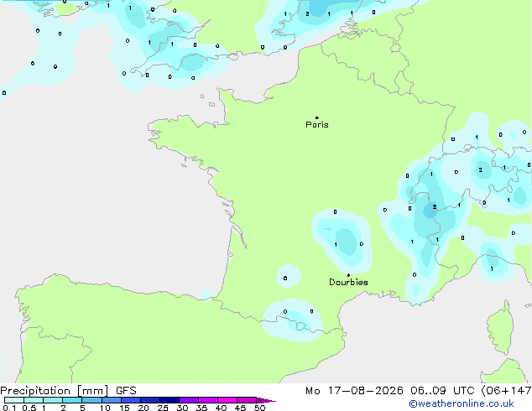Click the purple arrow tip past 50 on legend
Image resolution: width=532 pixels, height=411 pixels.
point(266,400)
